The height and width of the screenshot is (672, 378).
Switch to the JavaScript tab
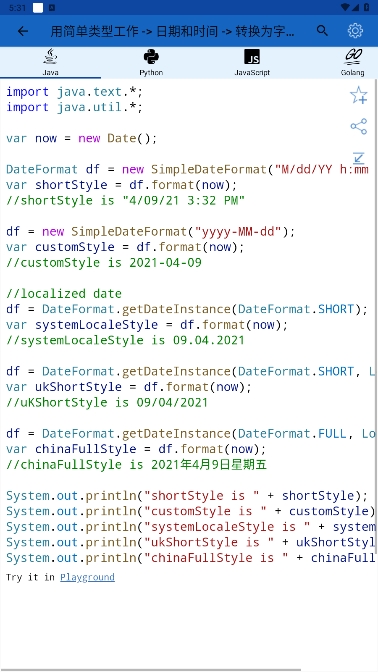(x=252, y=63)
